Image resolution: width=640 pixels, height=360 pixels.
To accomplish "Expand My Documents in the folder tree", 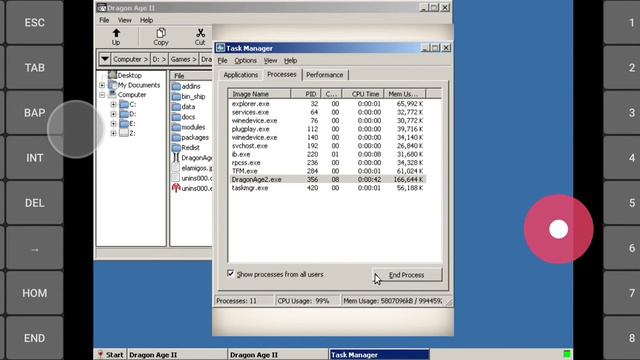I will 102,85.
